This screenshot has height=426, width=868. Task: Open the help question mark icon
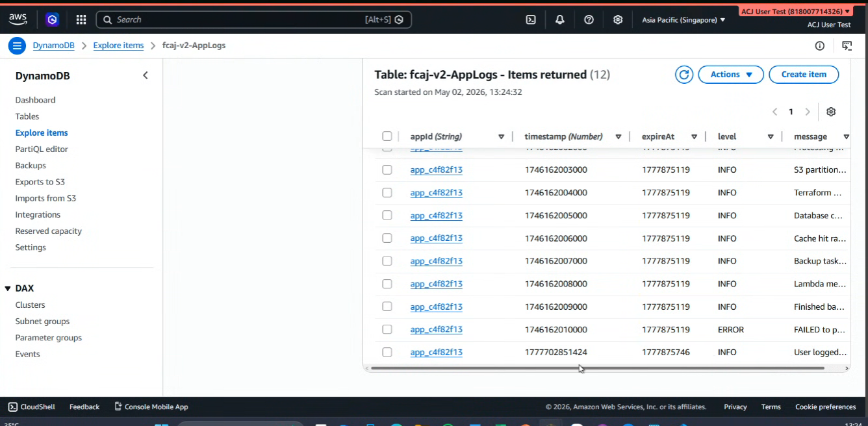click(589, 19)
